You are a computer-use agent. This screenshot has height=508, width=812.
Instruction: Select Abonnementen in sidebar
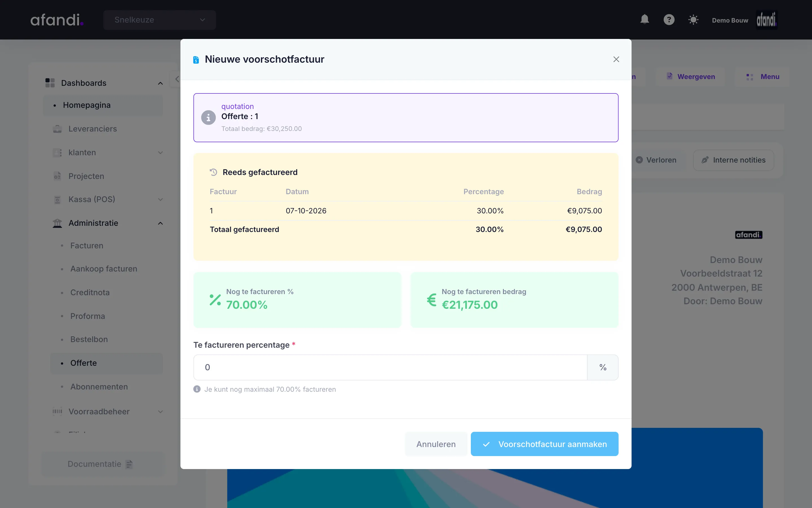pos(99,387)
